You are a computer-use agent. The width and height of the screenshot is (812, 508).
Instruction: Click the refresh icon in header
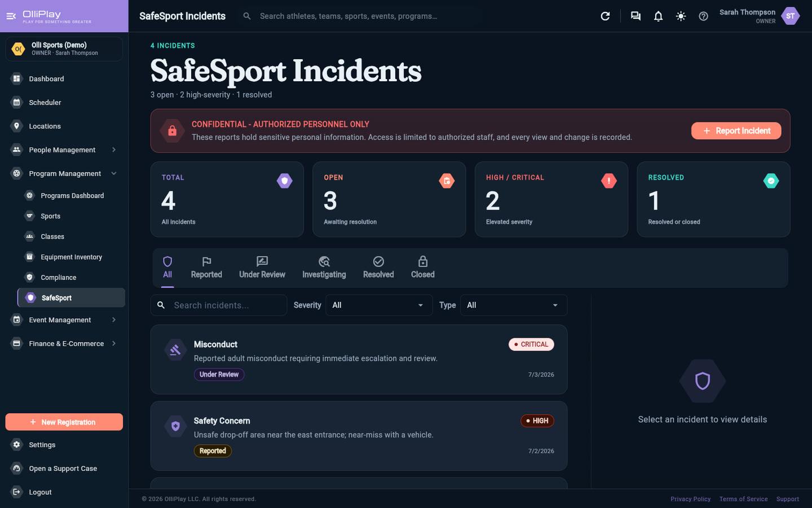point(605,16)
